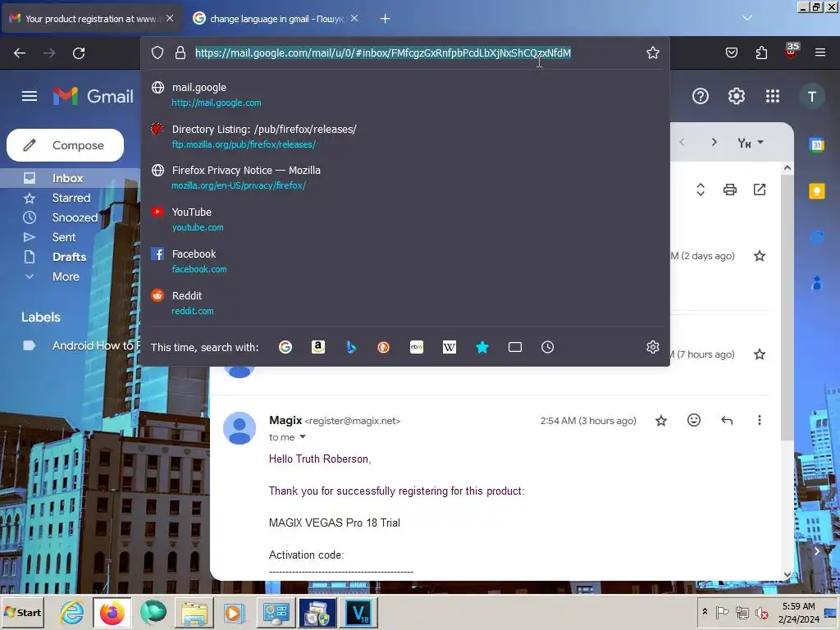
Task: Open search settings gear in dropdown
Action: coord(652,347)
